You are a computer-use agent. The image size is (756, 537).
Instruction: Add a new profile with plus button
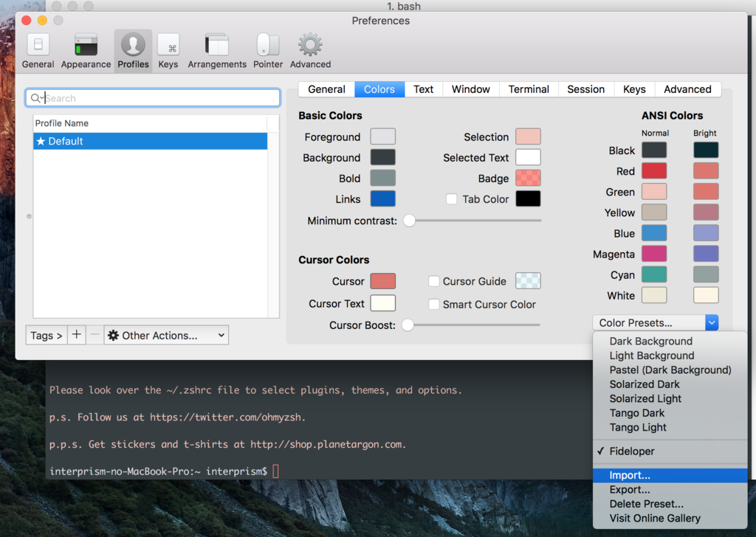[76, 335]
